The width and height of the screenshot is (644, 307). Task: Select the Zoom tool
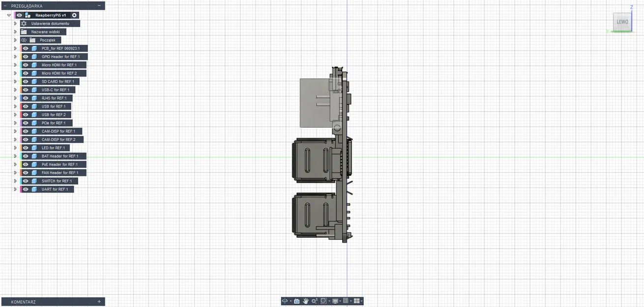[314, 301]
